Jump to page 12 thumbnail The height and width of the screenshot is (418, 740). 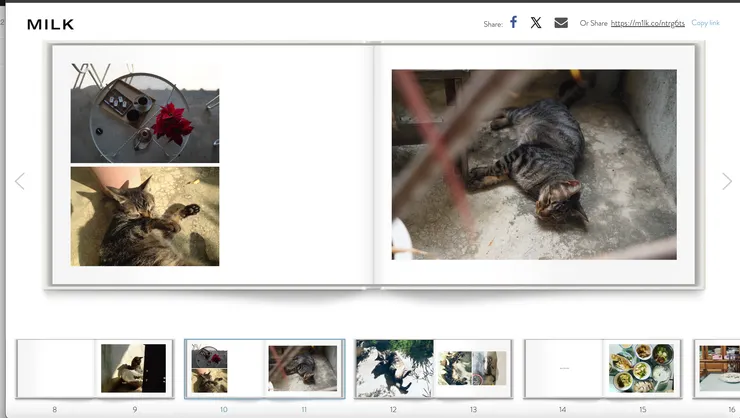tap(394, 368)
